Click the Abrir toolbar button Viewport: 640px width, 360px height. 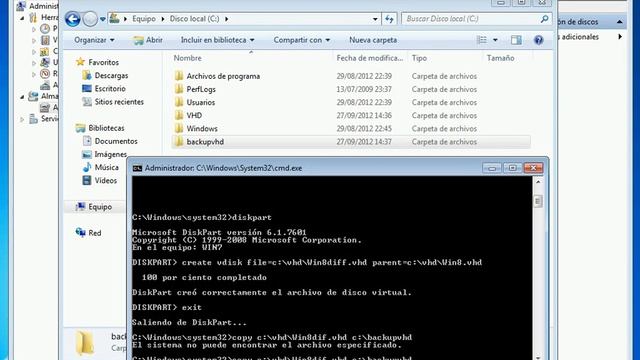(148, 40)
